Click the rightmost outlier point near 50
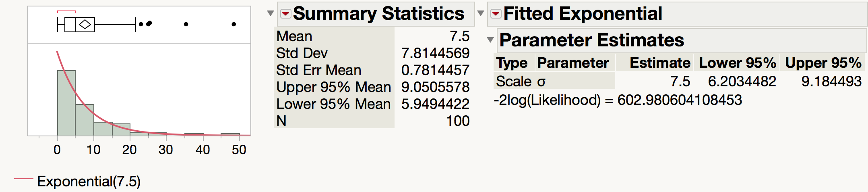The height and width of the screenshot is (192, 868). [234, 24]
